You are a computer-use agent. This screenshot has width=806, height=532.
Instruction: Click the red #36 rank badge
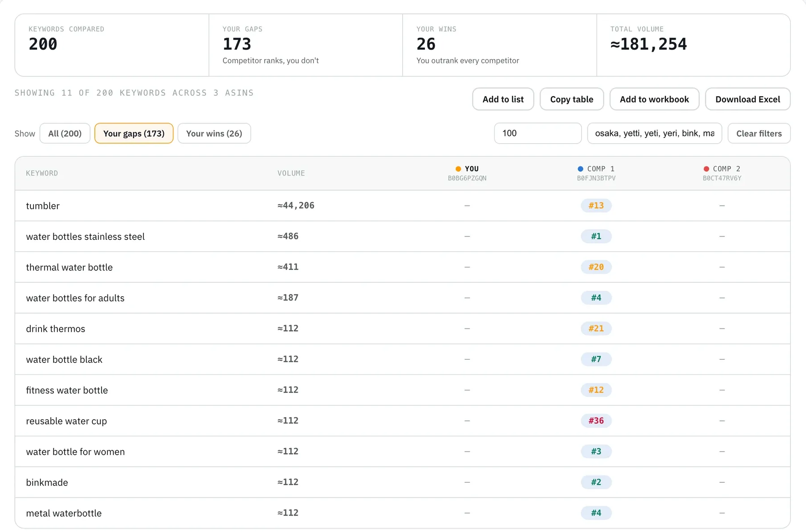pos(596,421)
